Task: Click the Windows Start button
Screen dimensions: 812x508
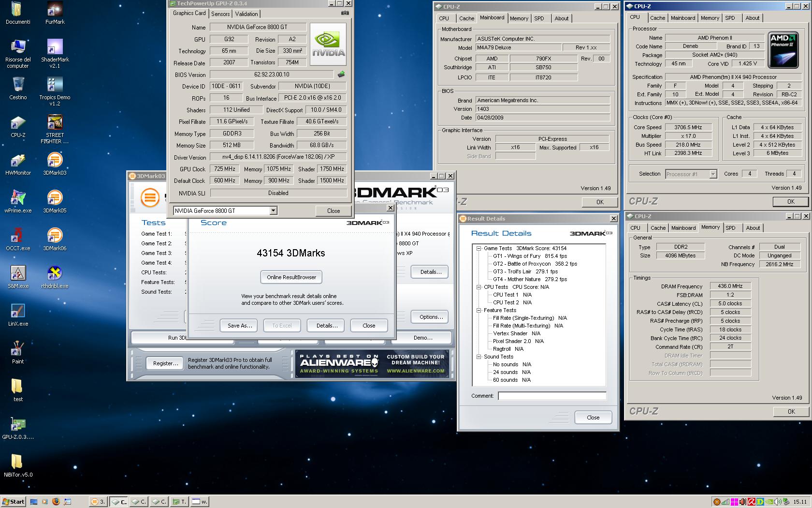Action: pyautogui.click(x=13, y=502)
